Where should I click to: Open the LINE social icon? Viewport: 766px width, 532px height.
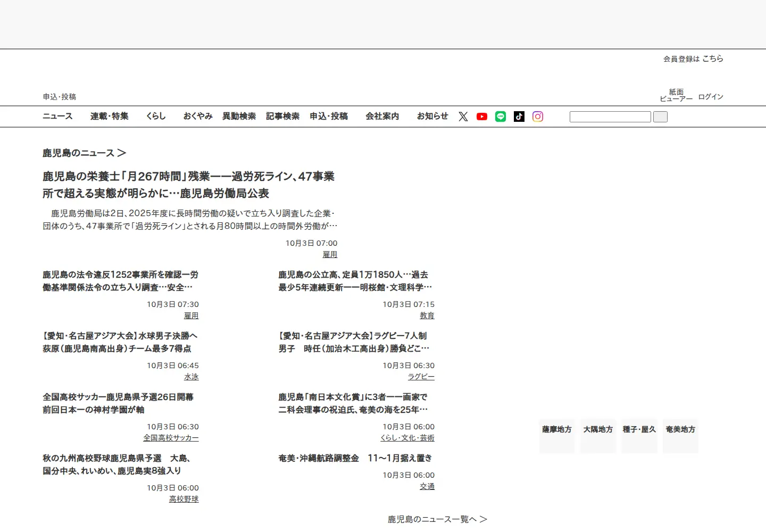pyautogui.click(x=501, y=117)
